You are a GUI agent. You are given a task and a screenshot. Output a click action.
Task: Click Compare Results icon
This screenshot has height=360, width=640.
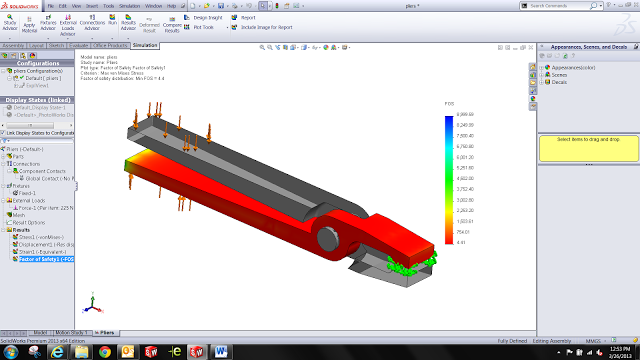click(172, 25)
